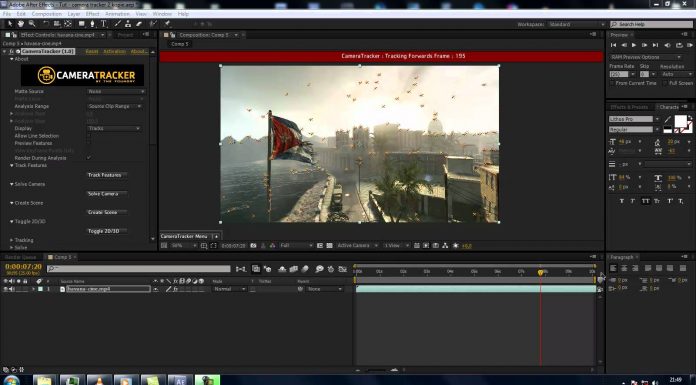Jump to last frame in Preview panel
The image size is (696, 385).
[x=655, y=45]
